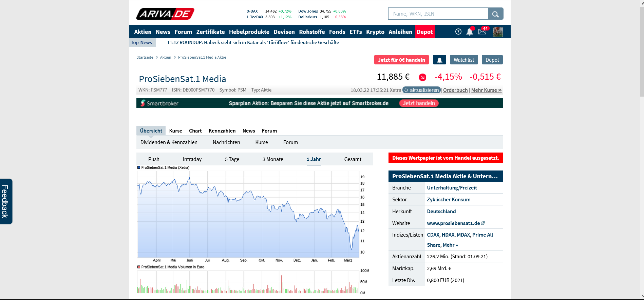The image size is (644, 301).
Task: Click the ARIVA.DE logo
Action: click(165, 14)
